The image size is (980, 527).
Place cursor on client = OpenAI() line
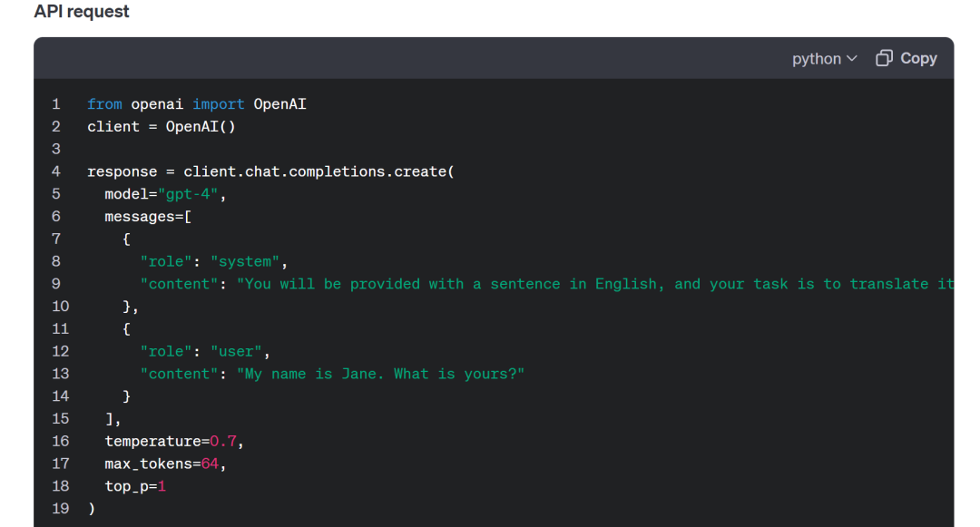(161, 127)
